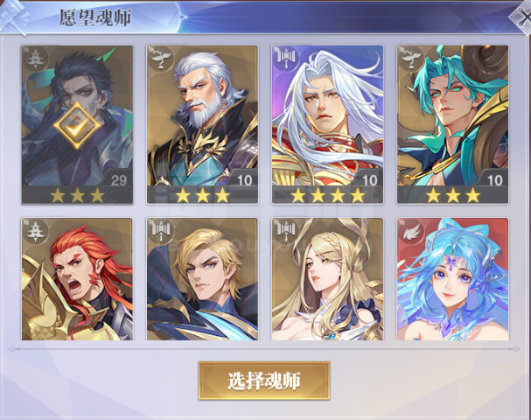The image size is (531, 420).
Task: Select the white-bearded elder soul master card
Action: [x=202, y=124]
